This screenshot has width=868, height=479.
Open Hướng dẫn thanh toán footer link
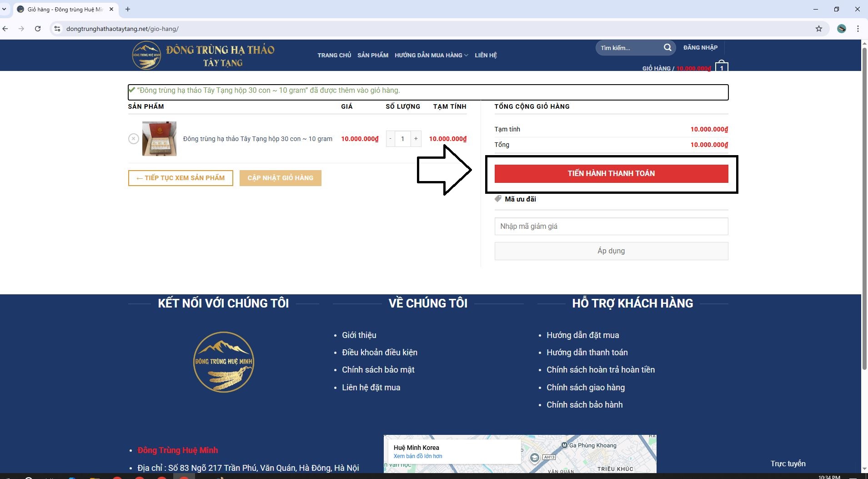point(587,353)
